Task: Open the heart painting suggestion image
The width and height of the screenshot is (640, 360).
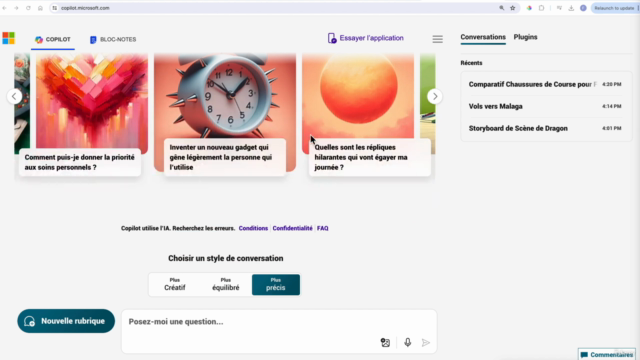Action: click(92, 100)
